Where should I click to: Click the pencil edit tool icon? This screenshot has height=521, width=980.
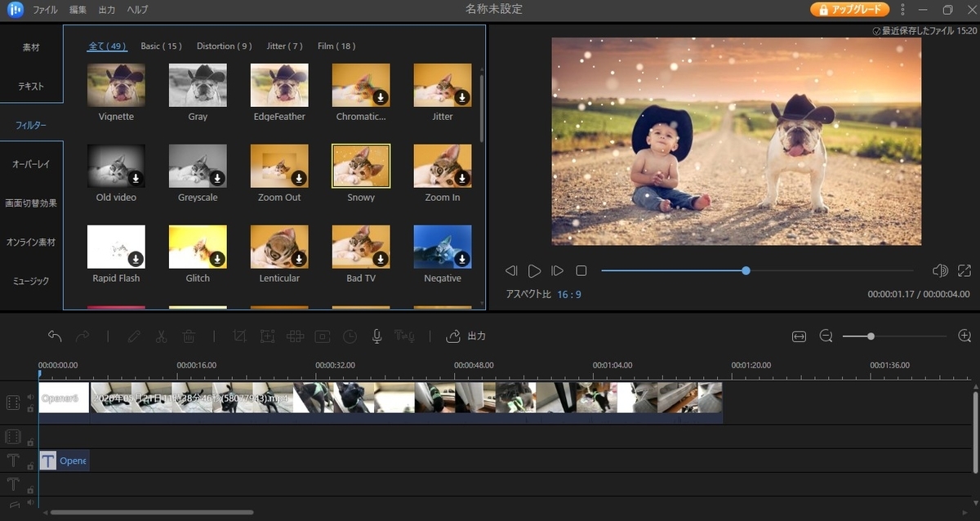point(134,336)
